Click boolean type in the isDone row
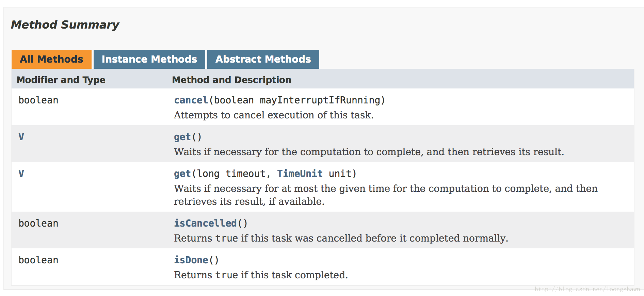The image size is (644, 296). pos(38,260)
